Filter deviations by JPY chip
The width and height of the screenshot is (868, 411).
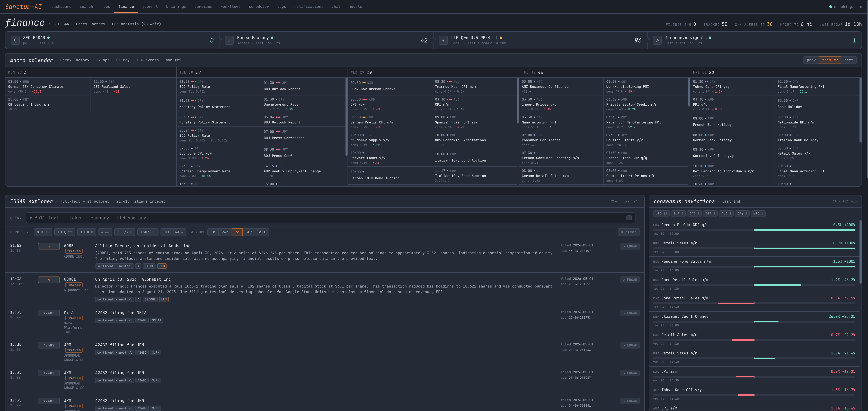(742, 214)
